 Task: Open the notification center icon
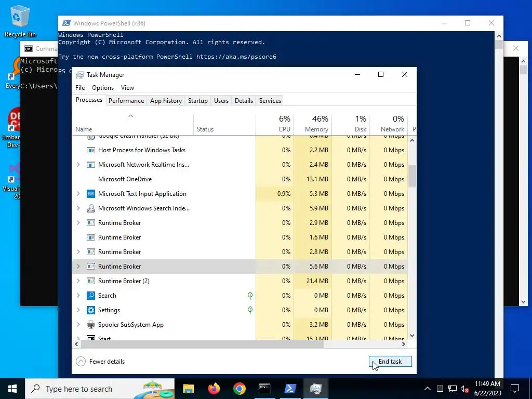tap(515, 389)
